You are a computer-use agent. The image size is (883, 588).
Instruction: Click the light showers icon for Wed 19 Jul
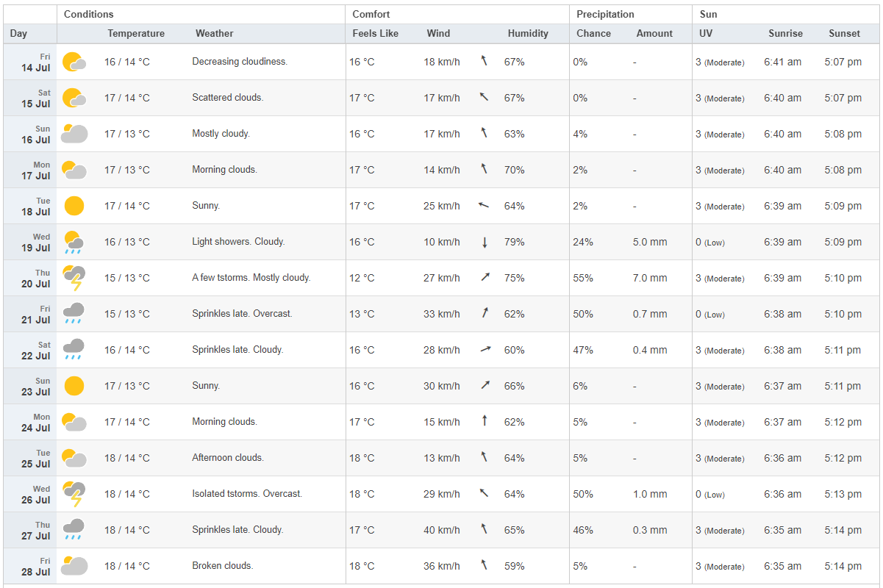(x=74, y=242)
